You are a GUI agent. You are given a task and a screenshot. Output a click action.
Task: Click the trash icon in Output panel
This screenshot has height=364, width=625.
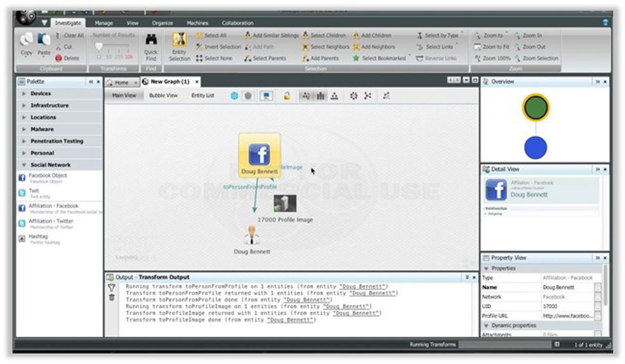click(x=112, y=297)
